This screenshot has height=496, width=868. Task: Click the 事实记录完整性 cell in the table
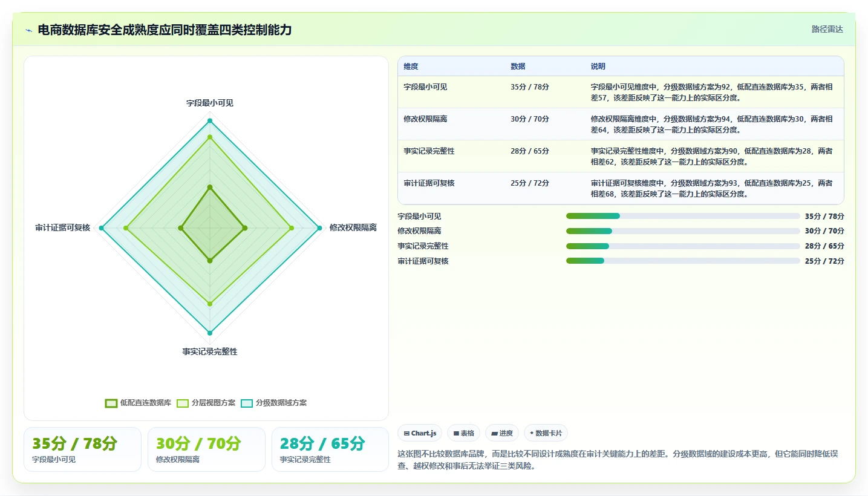click(429, 151)
